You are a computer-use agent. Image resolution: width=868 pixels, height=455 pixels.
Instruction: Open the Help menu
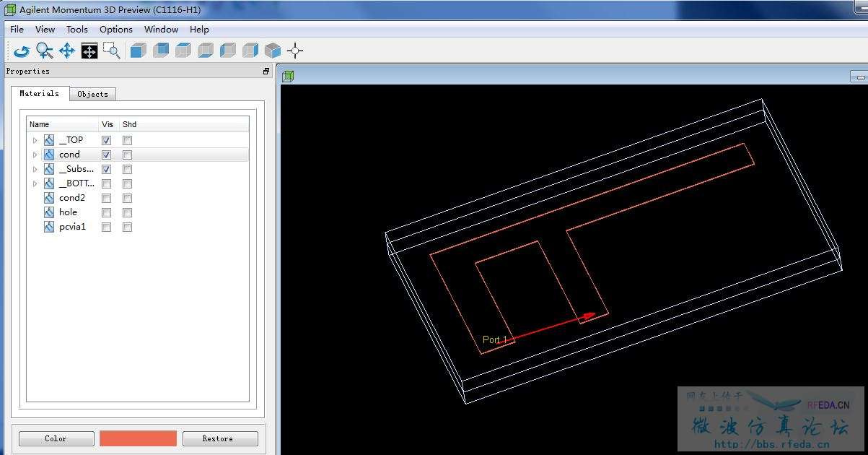[x=199, y=30]
